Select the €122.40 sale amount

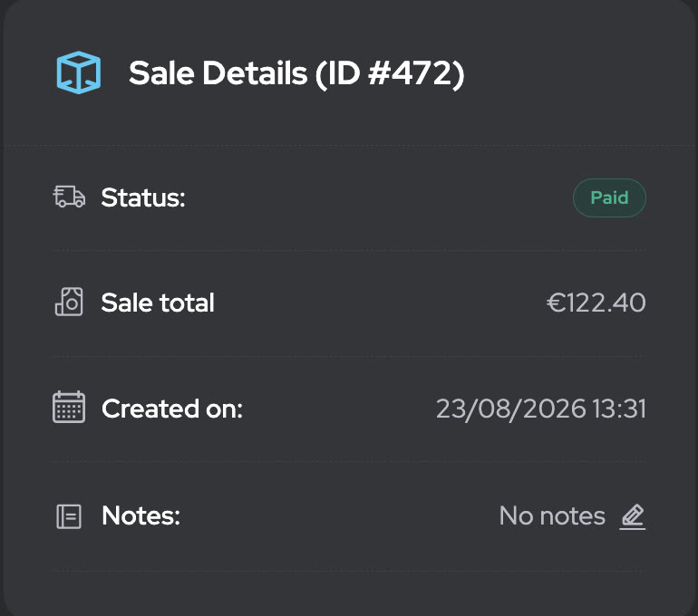(x=596, y=303)
